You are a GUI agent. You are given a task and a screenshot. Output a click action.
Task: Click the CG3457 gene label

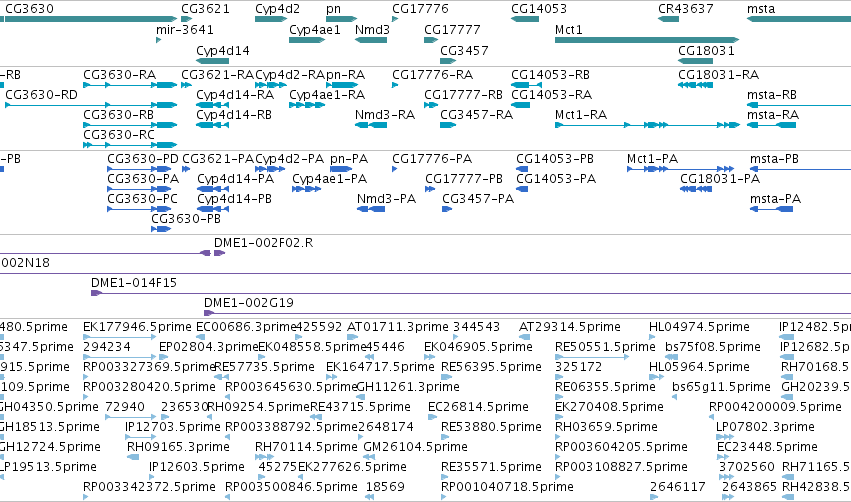464,50
